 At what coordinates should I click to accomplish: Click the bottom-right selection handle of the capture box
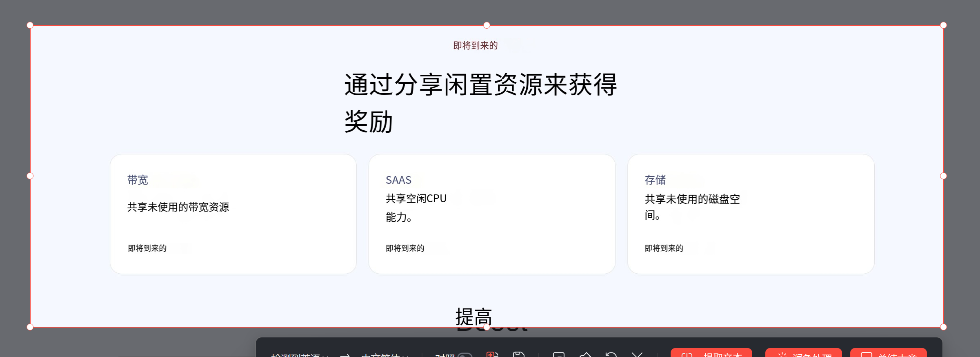tap(943, 327)
